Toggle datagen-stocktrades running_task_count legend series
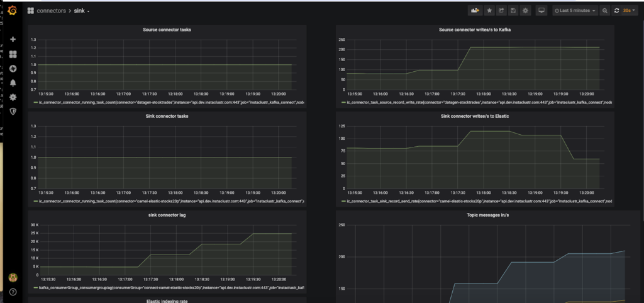Image resolution: width=644 pixels, height=303 pixels. pyautogui.click(x=171, y=102)
